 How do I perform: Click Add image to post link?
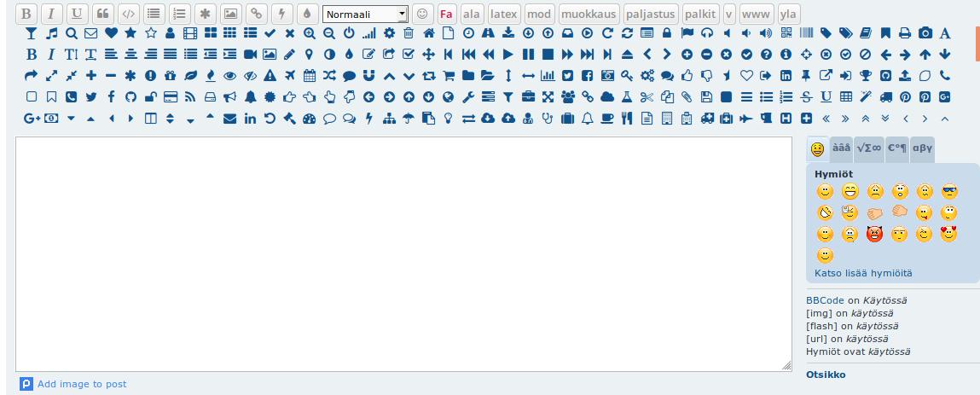[82, 384]
